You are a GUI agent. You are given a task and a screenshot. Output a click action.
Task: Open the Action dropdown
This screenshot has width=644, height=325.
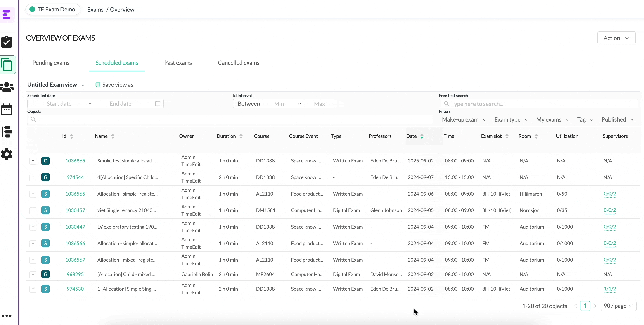[x=616, y=38]
